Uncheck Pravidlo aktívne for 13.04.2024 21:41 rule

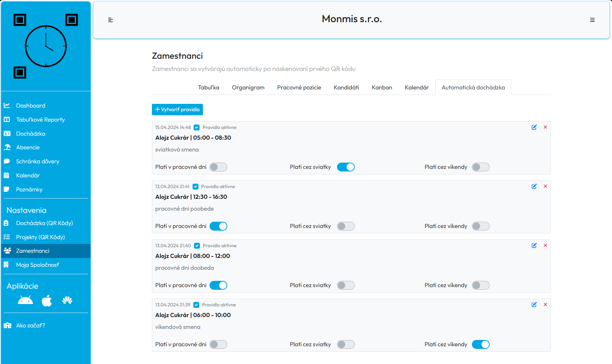(195, 187)
